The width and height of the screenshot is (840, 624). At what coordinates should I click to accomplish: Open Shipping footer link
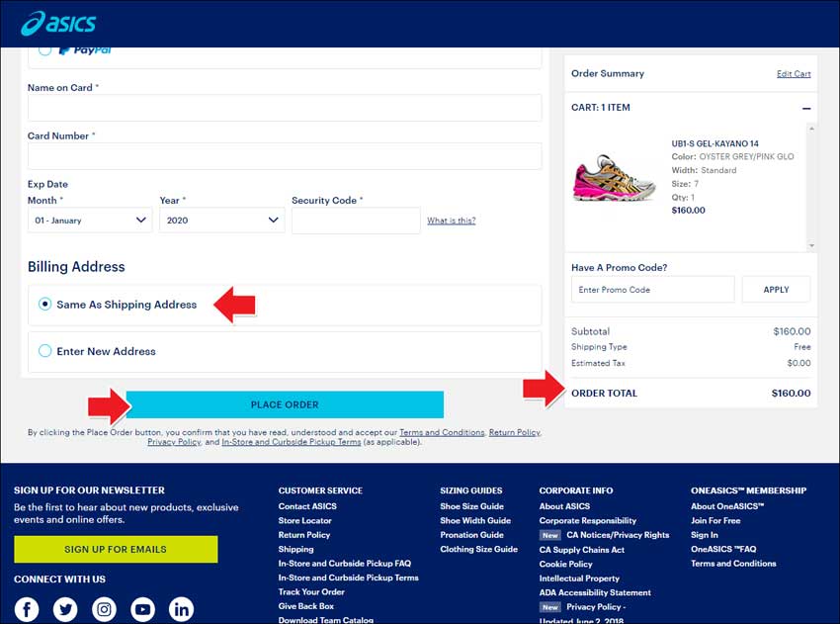coord(296,549)
